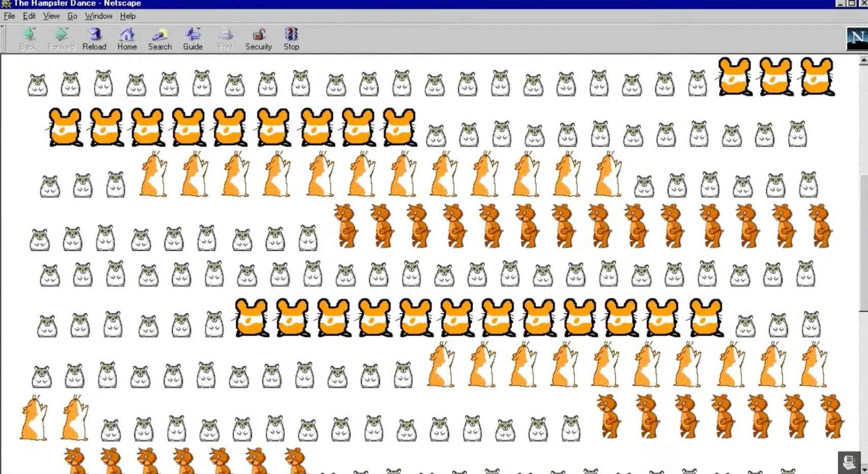Image resolution: width=868 pixels, height=474 pixels.
Task: Click the vertical scrollbar up arrow
Action: pyautogui.click(x=863, y=61)
